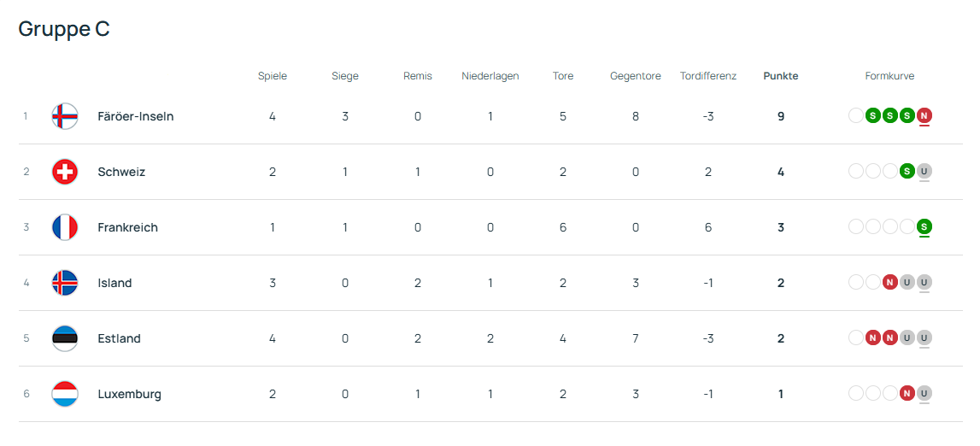The height and width of the screenshot is (446, 980).
Task: Click the Switzerland flag icon
Action: [x=65, y=172]
